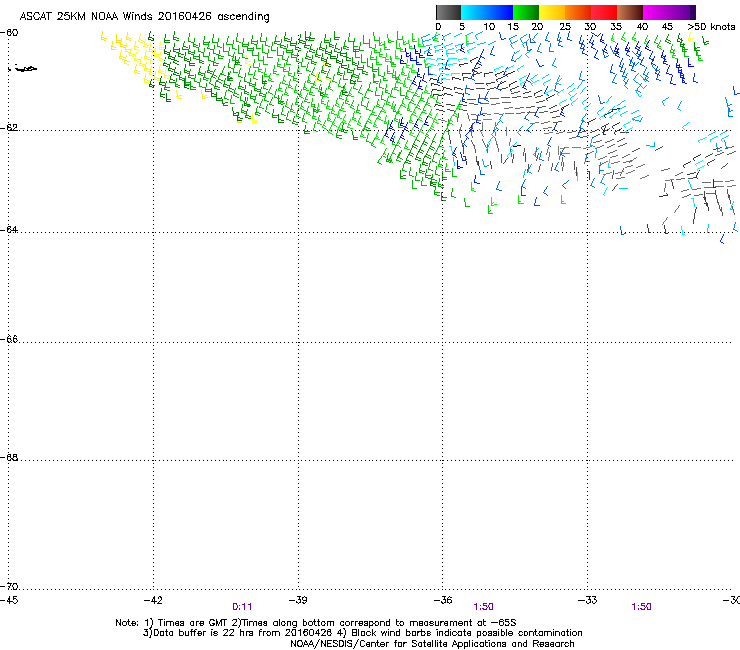Click the gray 0-5 knots color segment
The image size is (740, 650).
pyautogui.click(x=448, y=12)
